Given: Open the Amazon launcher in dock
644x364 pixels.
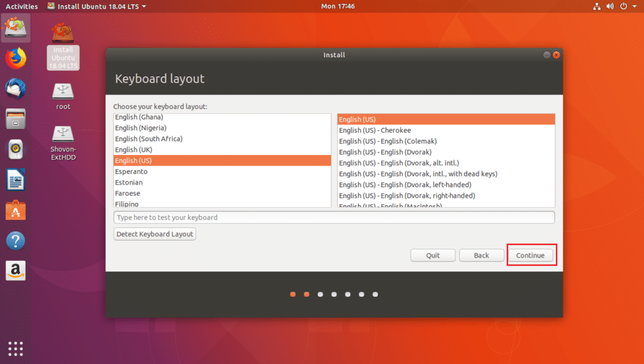Looking at the screenshot, I should point(16,271).
